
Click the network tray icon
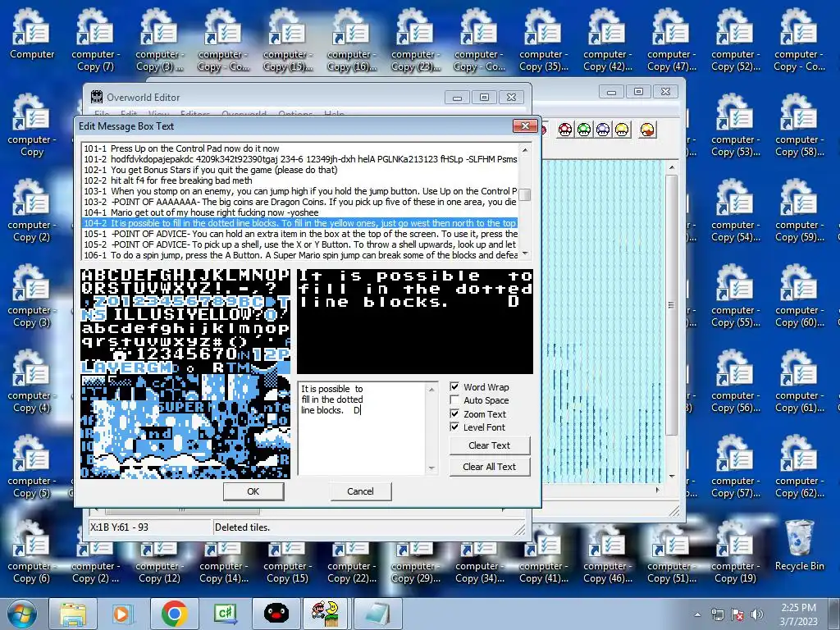point(717,614)
